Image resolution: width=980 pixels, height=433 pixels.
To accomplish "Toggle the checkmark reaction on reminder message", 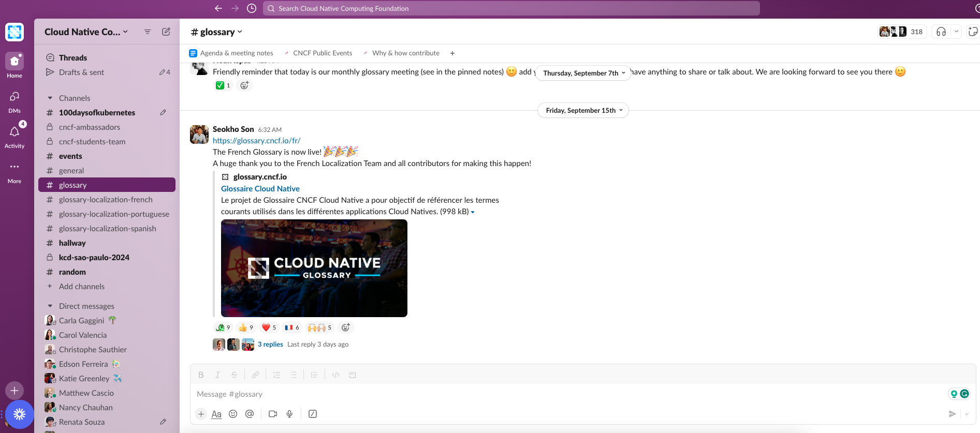I will click(x=223, y=85).
